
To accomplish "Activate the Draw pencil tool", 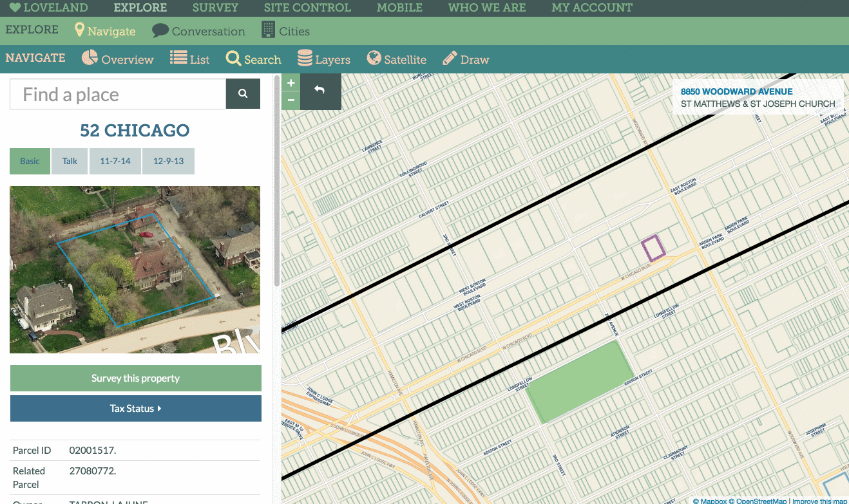I will pyautogui.click(x=466, y=59).
